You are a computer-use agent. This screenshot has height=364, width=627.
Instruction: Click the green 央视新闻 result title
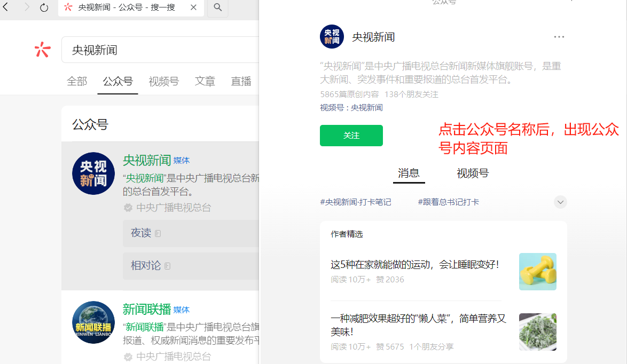(x=147, y=160)
